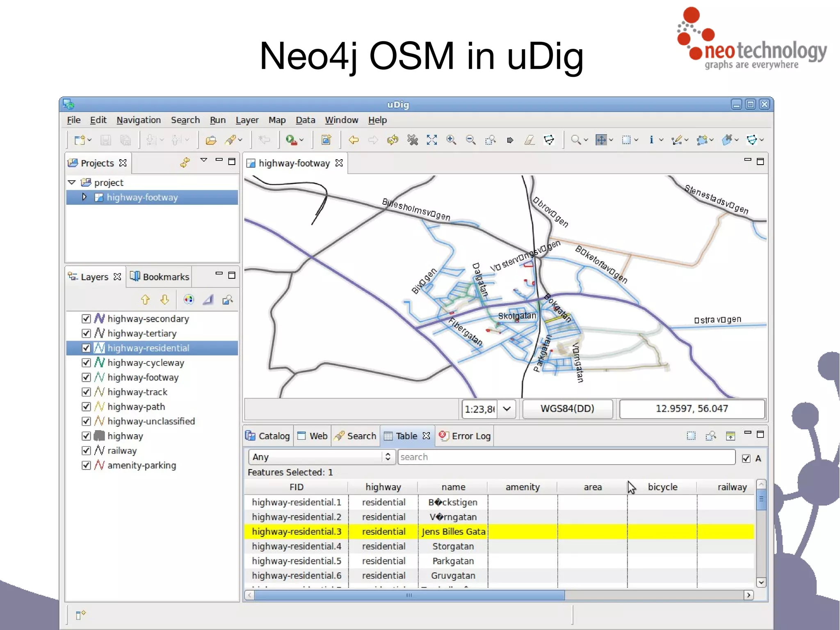
Task: Click the zoom to layer icon in Layers panel
Action: pyautogui.click(x=228, y=300)
